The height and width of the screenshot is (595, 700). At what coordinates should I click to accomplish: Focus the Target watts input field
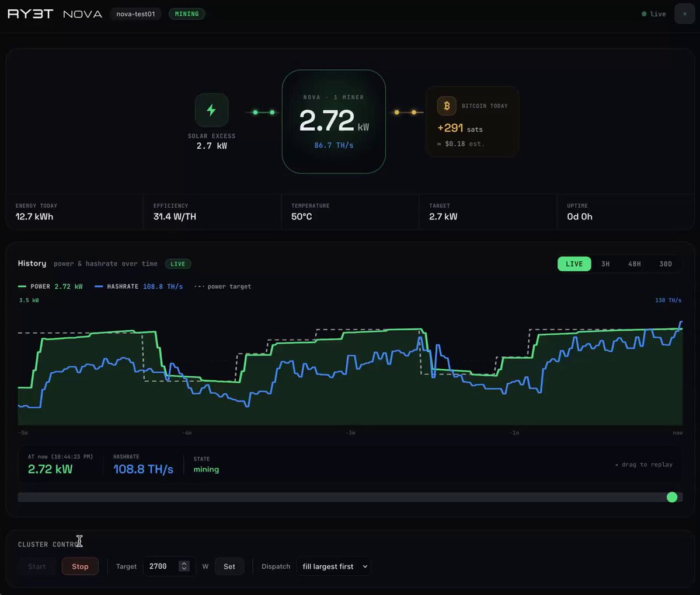[169, 566]
